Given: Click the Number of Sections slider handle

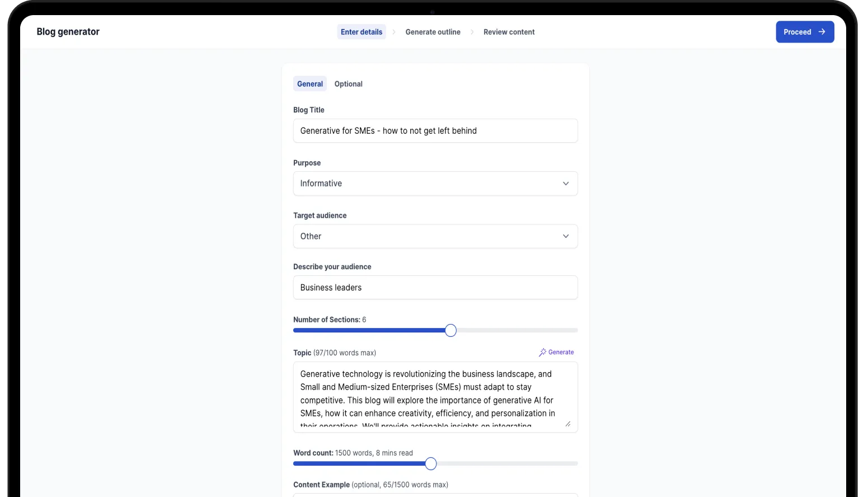Looking at the screenshot, I should pyautogui.click(x=451, y=331).
